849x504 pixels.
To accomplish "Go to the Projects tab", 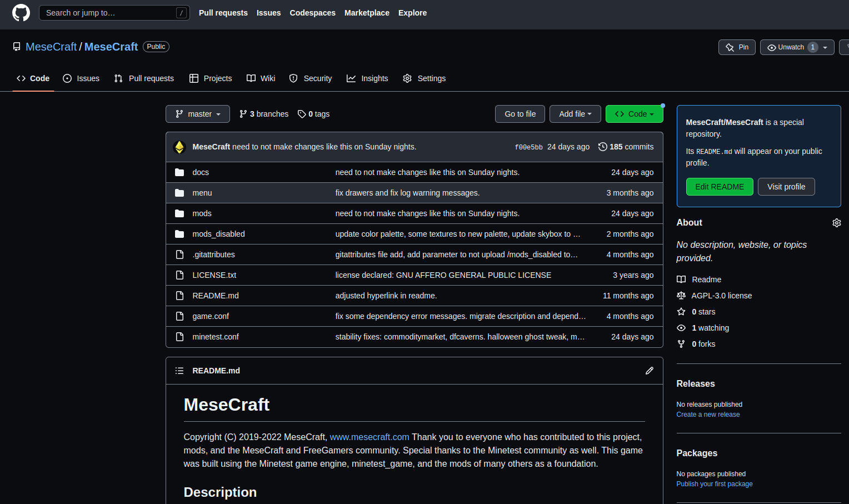I will pyautogui.click(x=211, y=78).
